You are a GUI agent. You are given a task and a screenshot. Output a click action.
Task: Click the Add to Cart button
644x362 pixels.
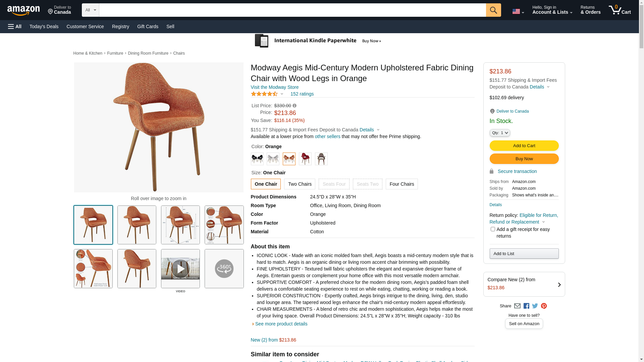(524, 146)
